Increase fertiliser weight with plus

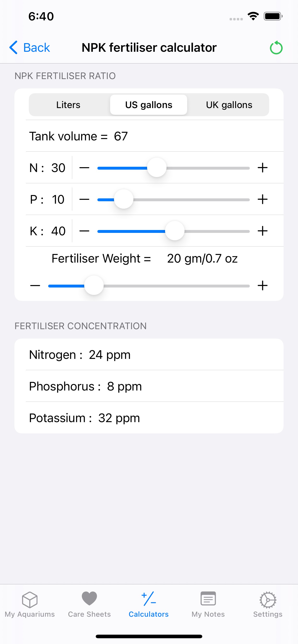262,286
